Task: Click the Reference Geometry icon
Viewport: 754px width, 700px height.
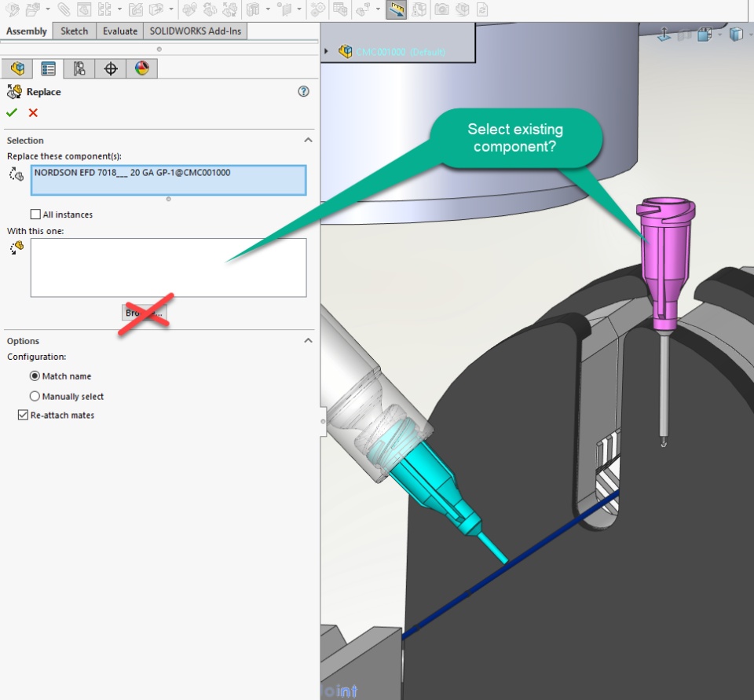Action: coord(284,9)
